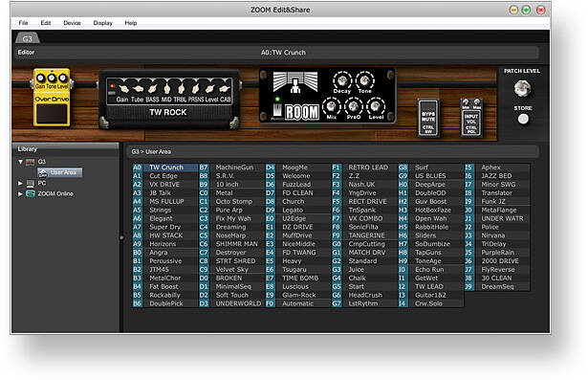Switch to the G3 tab
Screen dimensions: 588x380
pos(28,38)
